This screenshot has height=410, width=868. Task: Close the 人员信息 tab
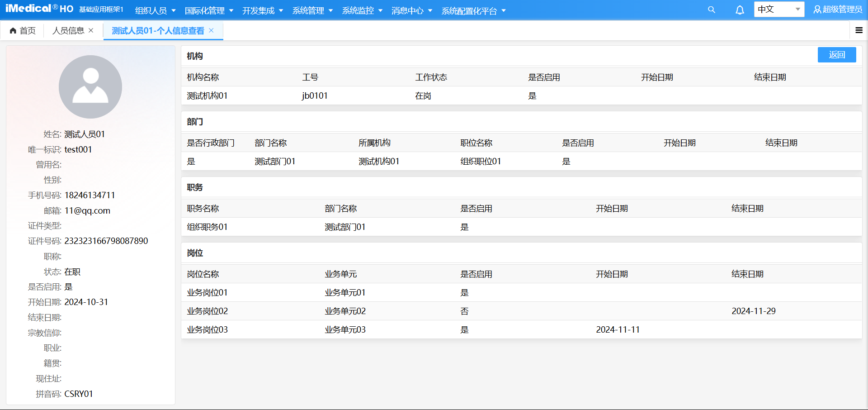91,30
